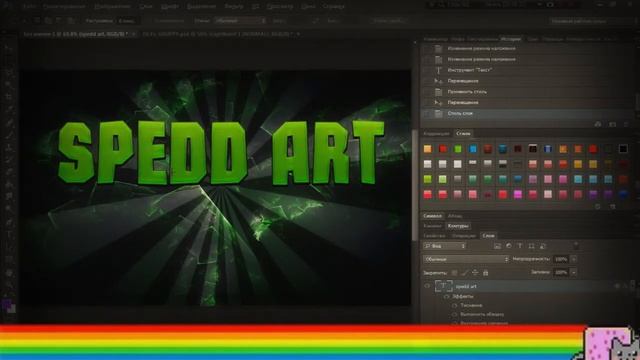Set history brush source beside Стиль слоя
This screenshot has width=640, height=360.
point(427,113)
